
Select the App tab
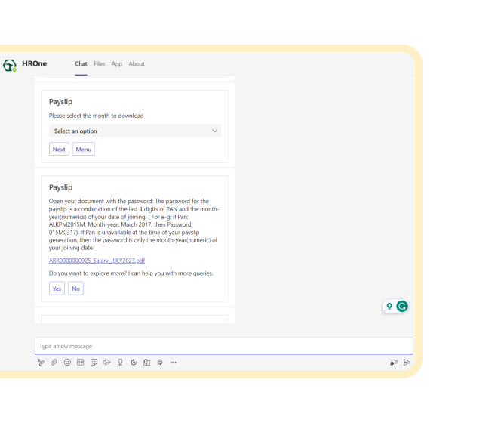pos(117,64)
